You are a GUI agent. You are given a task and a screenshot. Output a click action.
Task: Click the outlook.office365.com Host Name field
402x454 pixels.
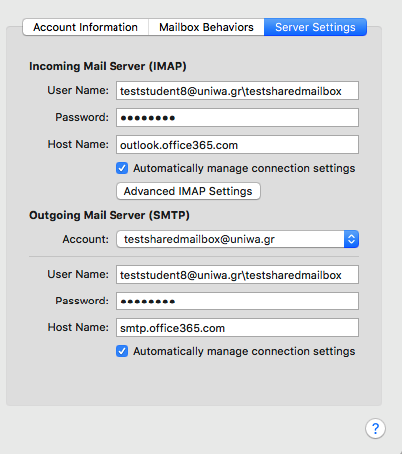237,144
